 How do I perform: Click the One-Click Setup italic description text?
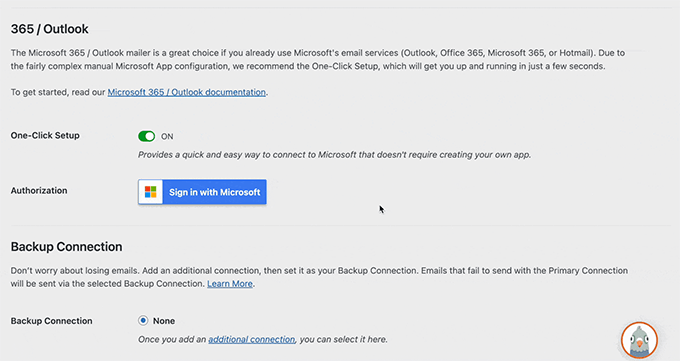(x=334, y=155)
